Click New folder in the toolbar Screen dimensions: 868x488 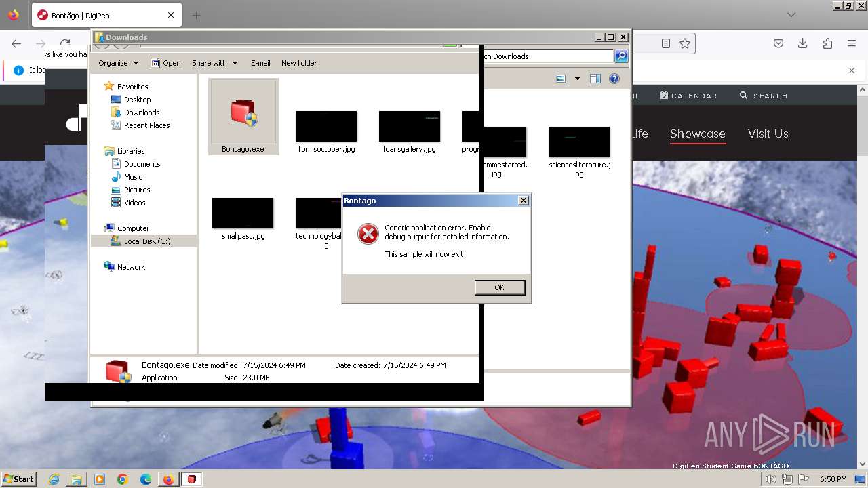click(299, 63)
